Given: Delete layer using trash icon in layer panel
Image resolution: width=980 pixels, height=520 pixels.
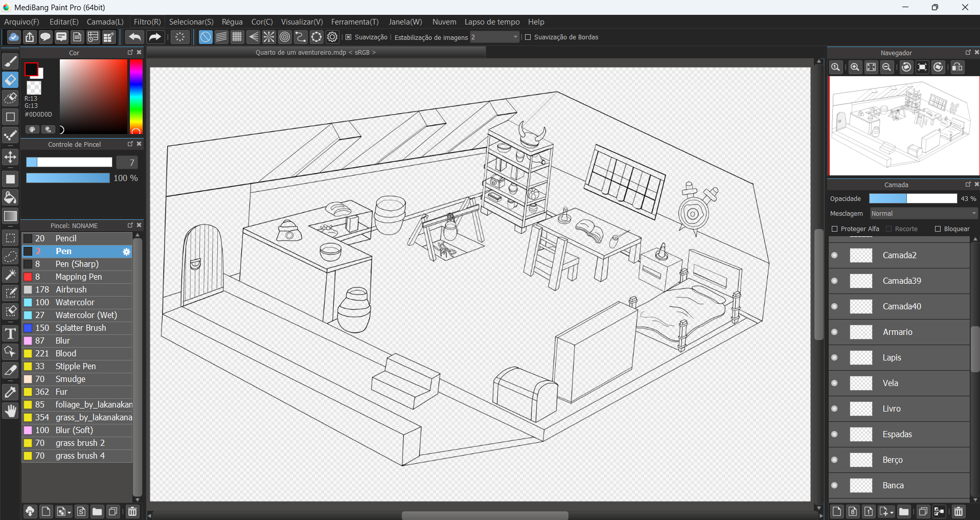Looking at the screenshot, I should coord(958,511).
